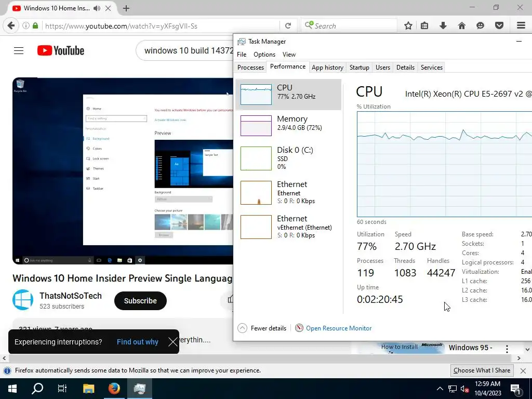Image resolution: width=532 pixels, height=399 pixels.
Task: Open network tray icon
Action: [453, 389]
